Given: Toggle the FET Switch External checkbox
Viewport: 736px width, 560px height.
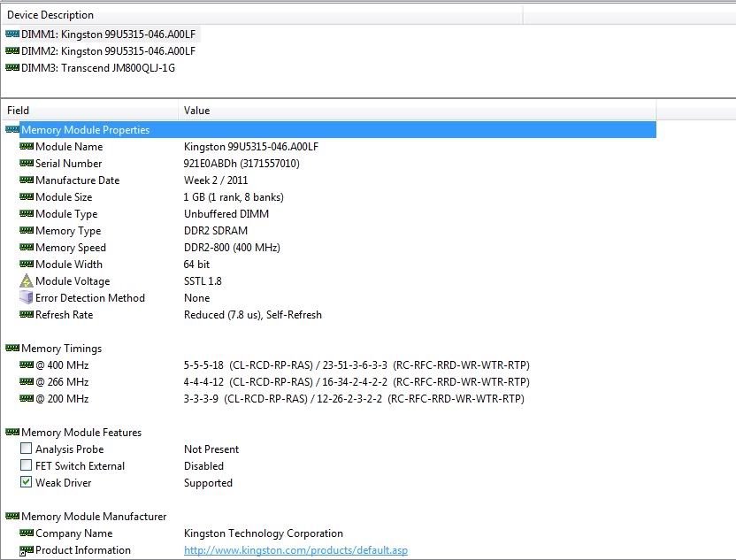Looking at the screenshot, I should point(27,465).
